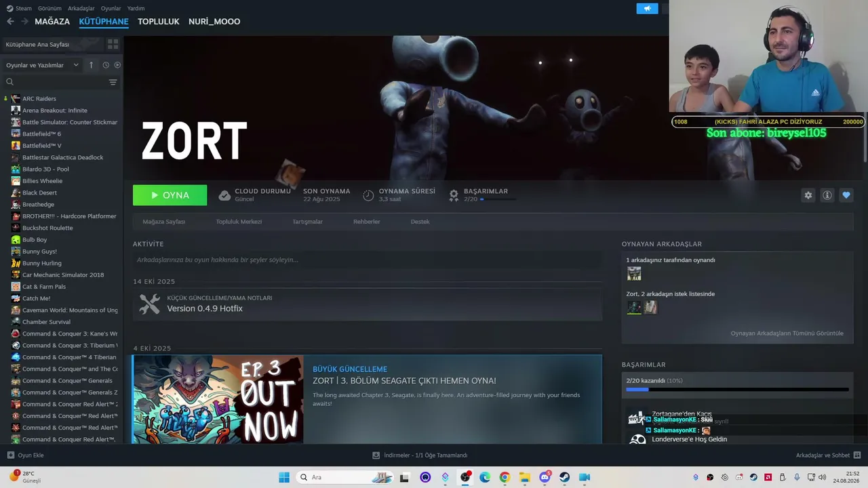Toggle ready-to-play filter icon
The image size is (868, 488).
(x=117, y=65)
